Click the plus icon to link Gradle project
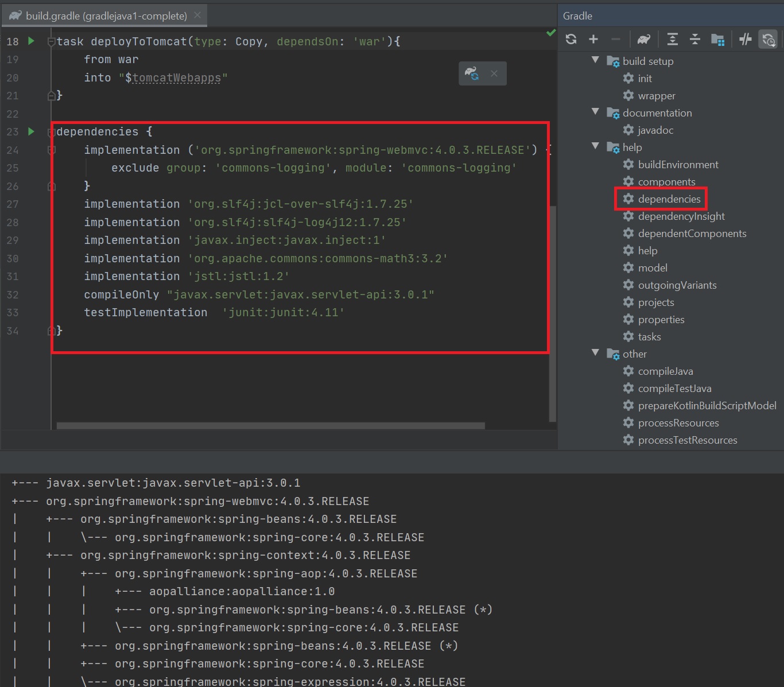The image size is (784, 687). (593, 39)
